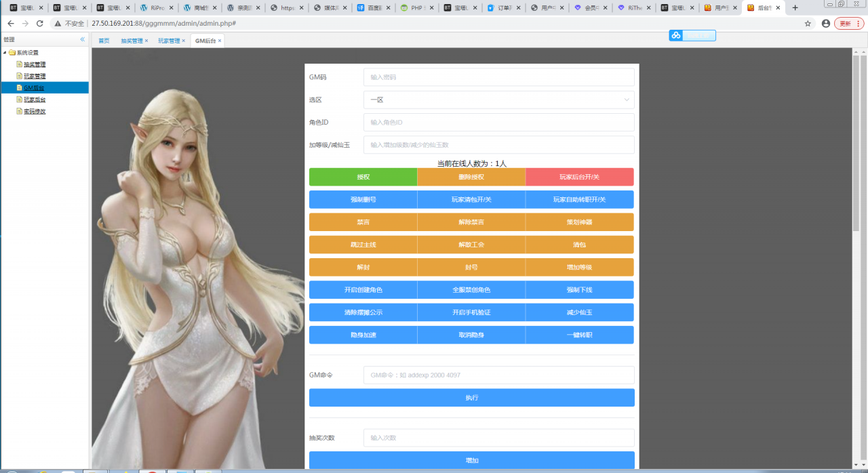Click the page vertical scrollbar
Screen dimensions: 868x473
point(856,142)
